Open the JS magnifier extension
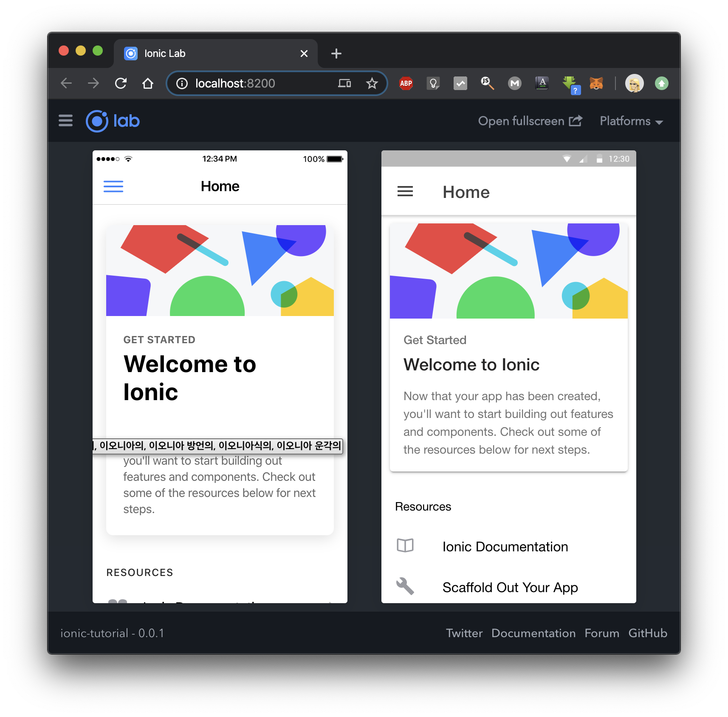The image size is (728, 717). 488,83
